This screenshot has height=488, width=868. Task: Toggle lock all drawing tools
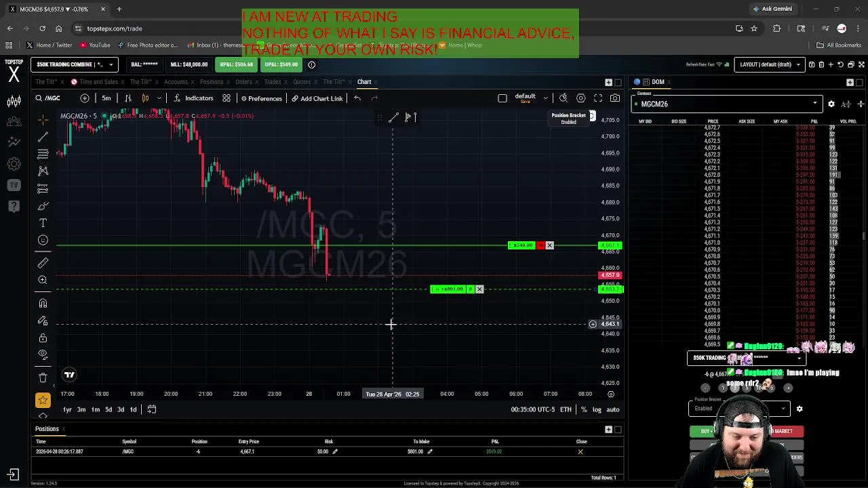click(x=43, y=338)
